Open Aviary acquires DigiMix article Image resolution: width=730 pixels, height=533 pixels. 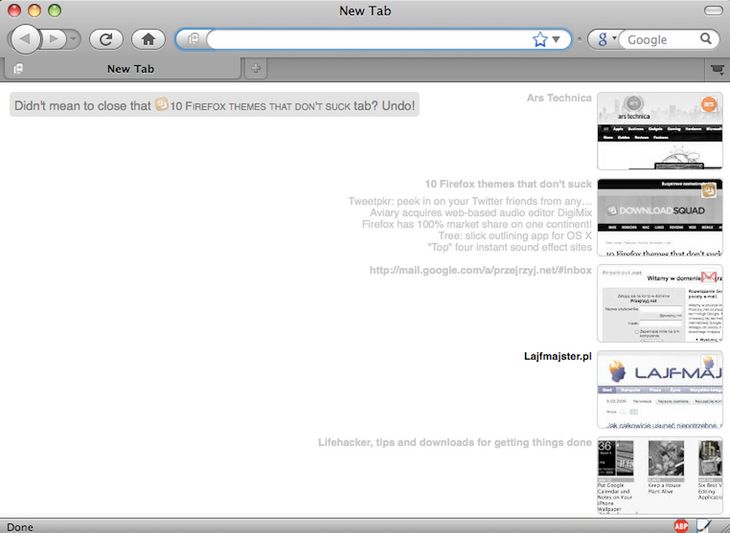click(481, 213)
